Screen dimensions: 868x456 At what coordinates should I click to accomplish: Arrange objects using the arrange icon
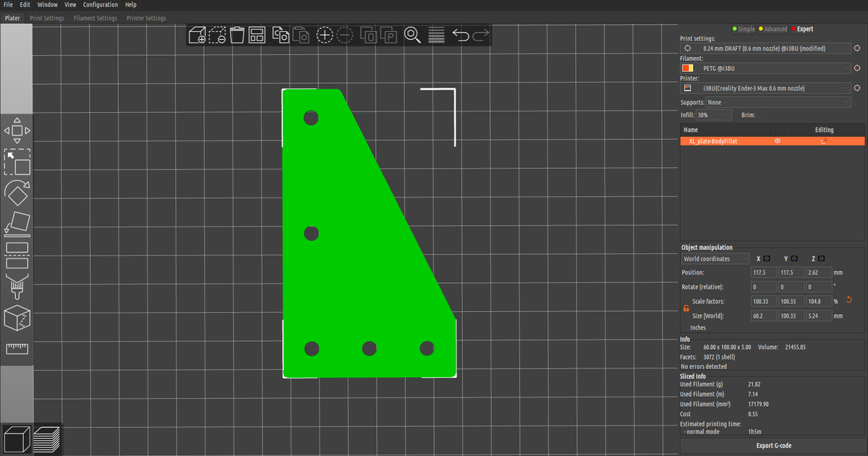tap(257, 34)
